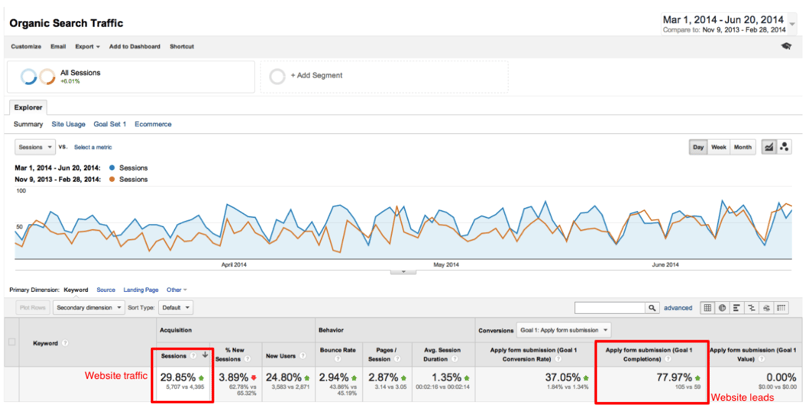This screenshot has width=810, height=412.
Task: Click Customize in the report toolbar
Action: [26, 46]
